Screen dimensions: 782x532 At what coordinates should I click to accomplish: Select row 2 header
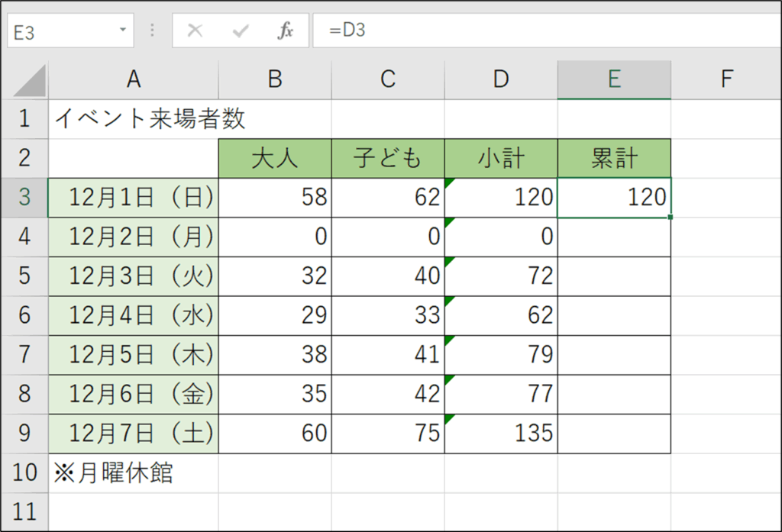[x=24, y=158]
